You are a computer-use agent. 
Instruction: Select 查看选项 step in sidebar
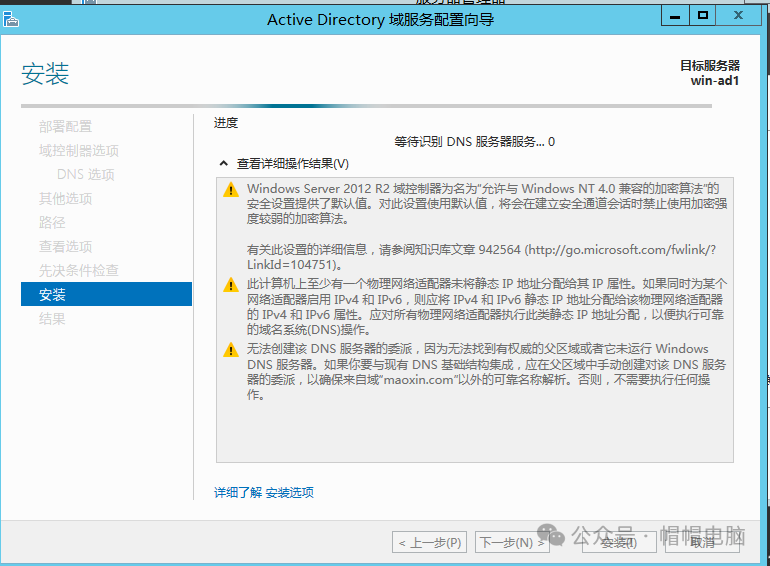tap(65, 247)
